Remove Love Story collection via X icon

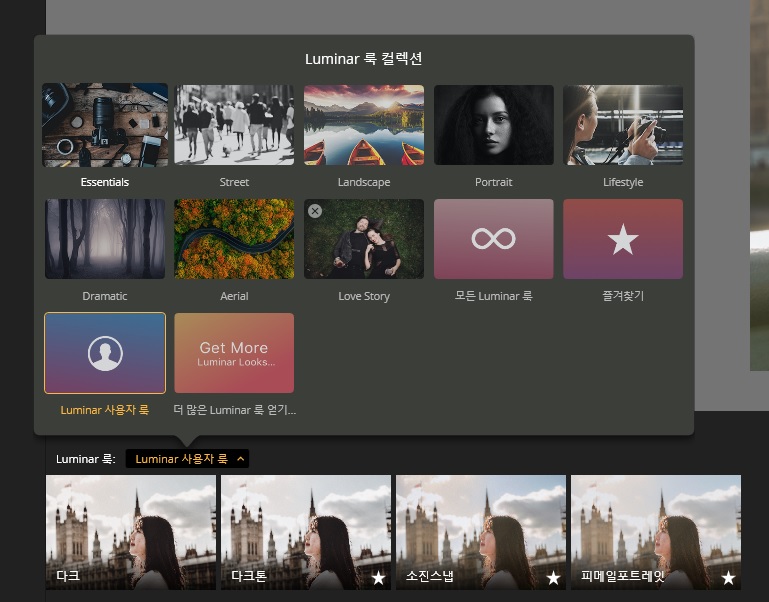tap(315, 211)
